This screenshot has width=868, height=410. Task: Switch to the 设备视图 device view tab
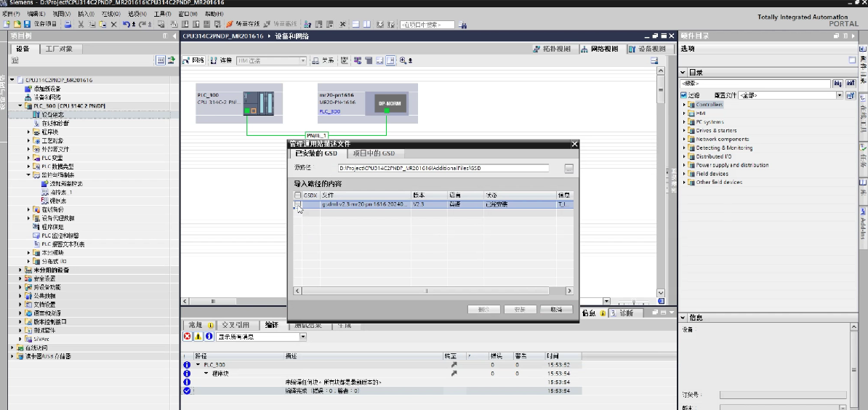coord(647,49)
